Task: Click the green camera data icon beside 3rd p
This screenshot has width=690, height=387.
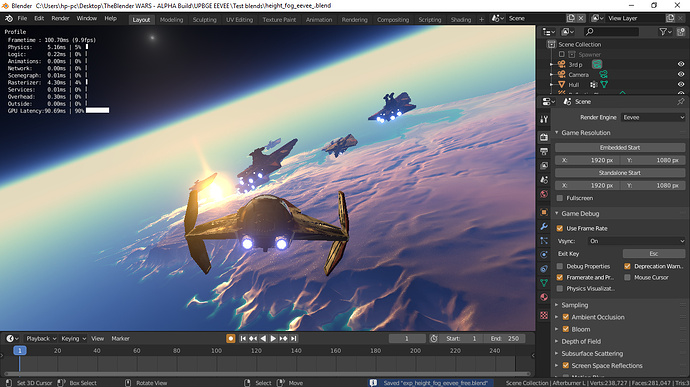Action: [597, 64]
